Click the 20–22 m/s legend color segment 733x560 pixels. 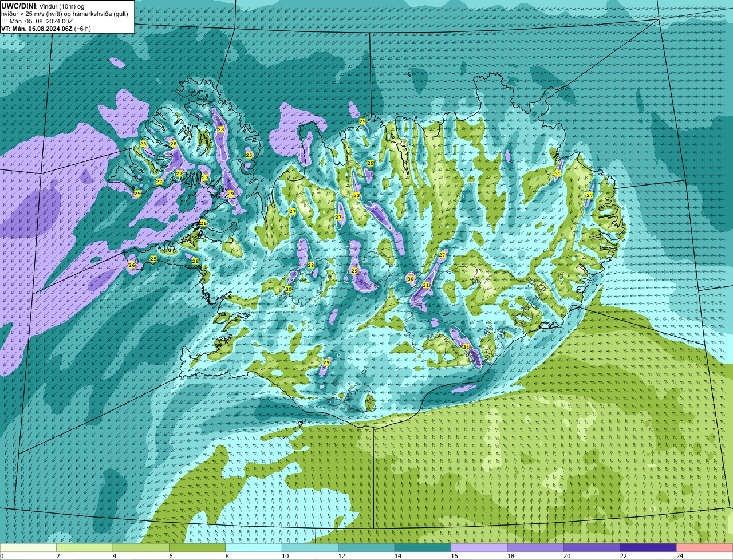592,547
